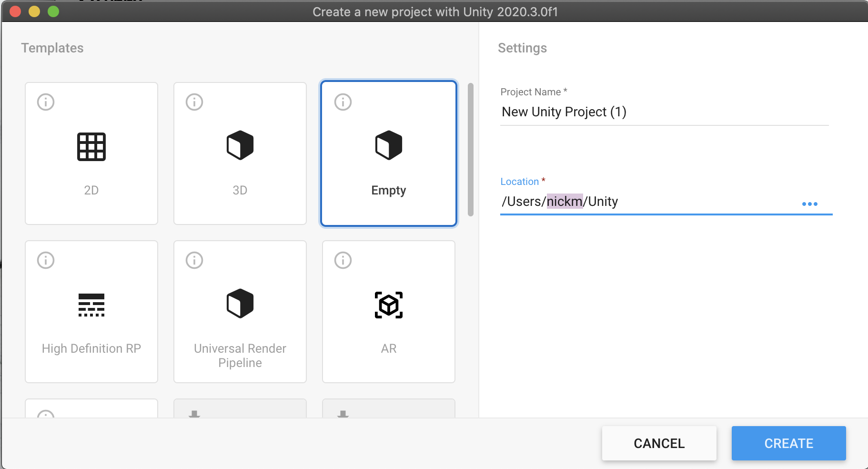Minimize window with yellow button
868x469 pixels.
tap(34, 11)
